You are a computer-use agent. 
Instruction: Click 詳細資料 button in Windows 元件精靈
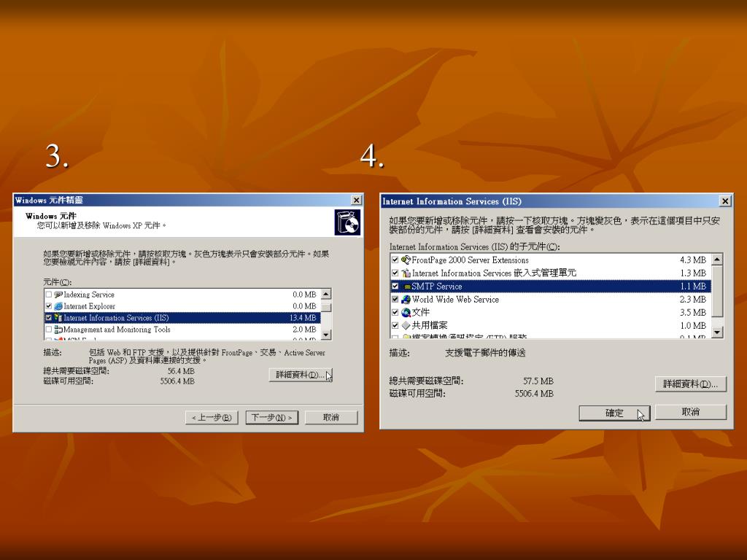pos(300,375)
